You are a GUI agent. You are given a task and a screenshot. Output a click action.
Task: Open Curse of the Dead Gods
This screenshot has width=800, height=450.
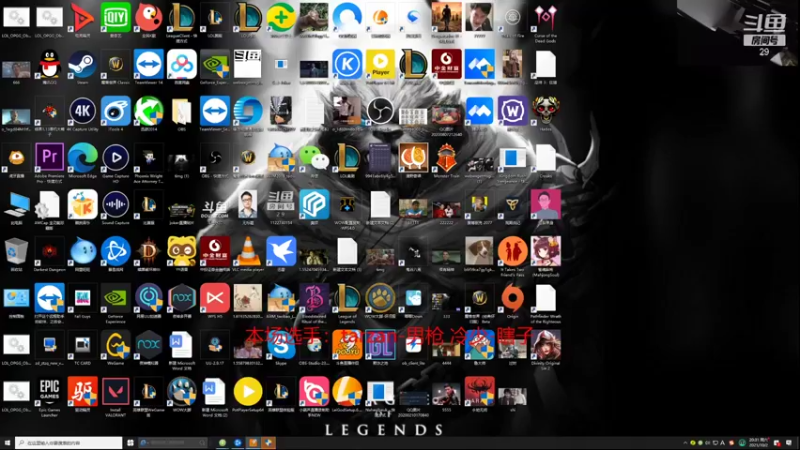[x=545, y=17]
